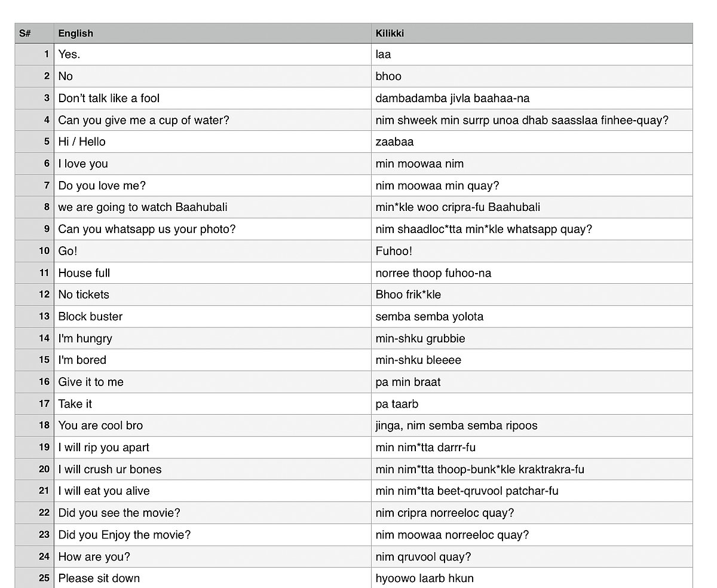Click row number 20 header
Viewport: 717px width, 588px height.
click(34, 469)
